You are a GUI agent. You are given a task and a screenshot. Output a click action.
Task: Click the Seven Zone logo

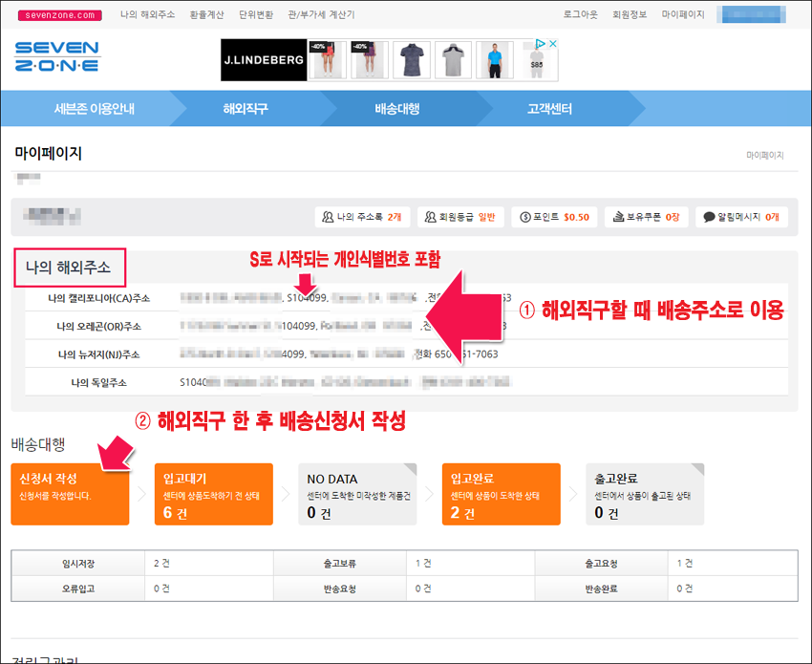pos(57,58)
